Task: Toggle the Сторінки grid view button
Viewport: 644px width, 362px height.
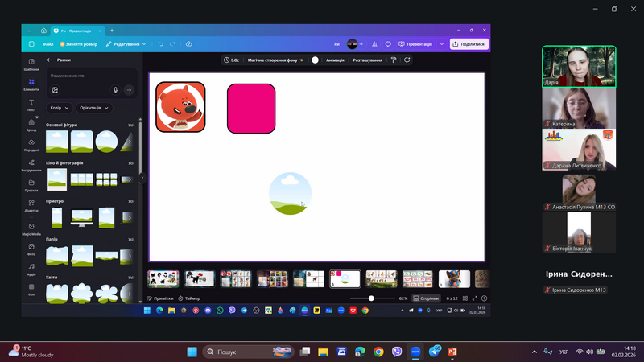Action: (426, 298)
